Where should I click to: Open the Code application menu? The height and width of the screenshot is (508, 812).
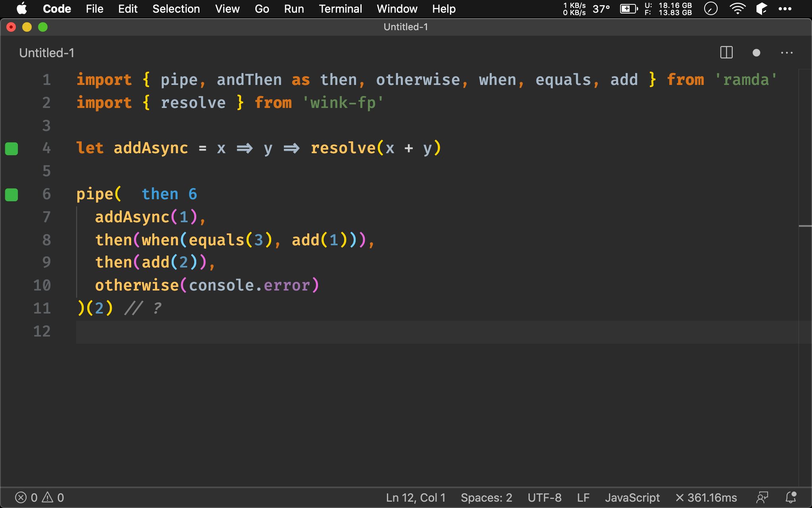57,9
